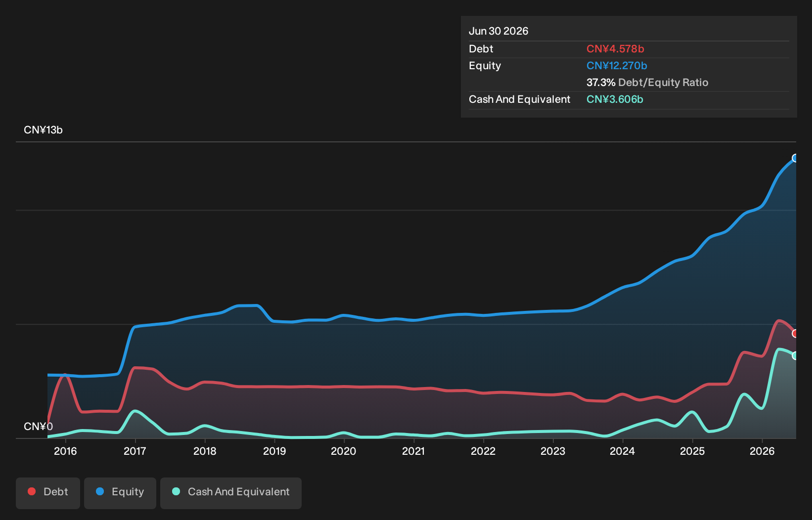This screenshot has height=520, width=812.
Task: Click the 37.3% Debt/Equity Ratio text
Action: pos(647,83)
